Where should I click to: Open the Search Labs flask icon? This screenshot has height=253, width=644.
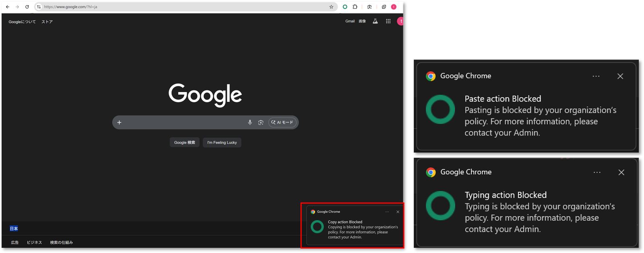click(x=375, y=21)
